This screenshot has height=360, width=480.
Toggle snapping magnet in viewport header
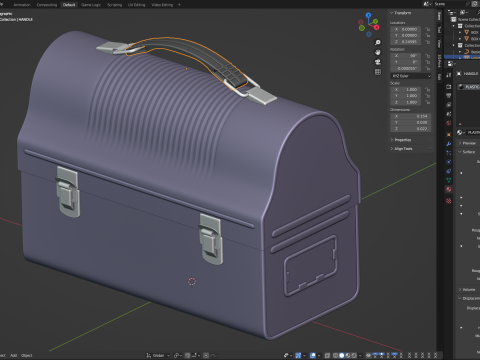coord(188,355)
